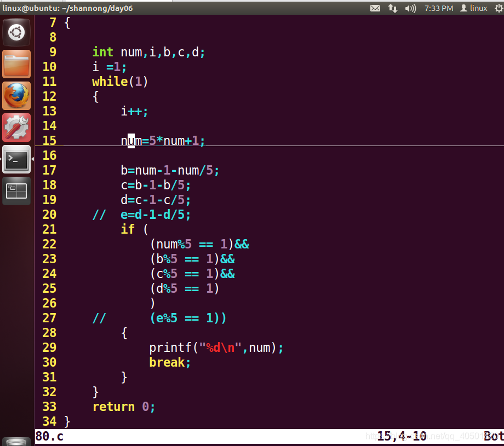
Task: Click the closing parenthesis on line 26
Action: 152,303
